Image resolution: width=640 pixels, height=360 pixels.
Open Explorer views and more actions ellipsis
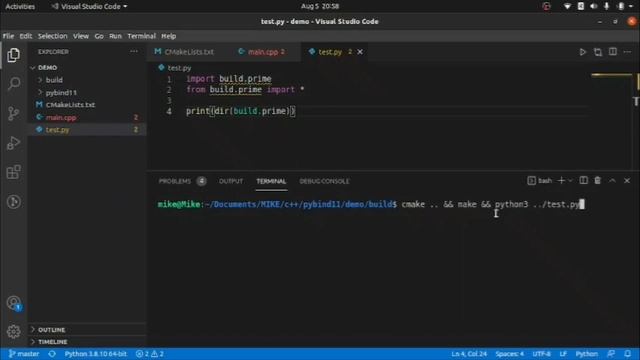click(134, 51)
